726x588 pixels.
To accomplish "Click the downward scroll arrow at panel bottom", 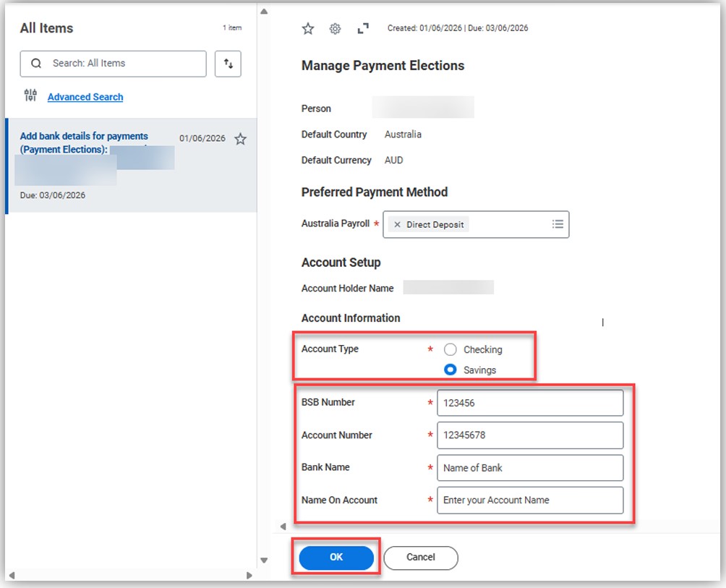I will click(264, 561).
